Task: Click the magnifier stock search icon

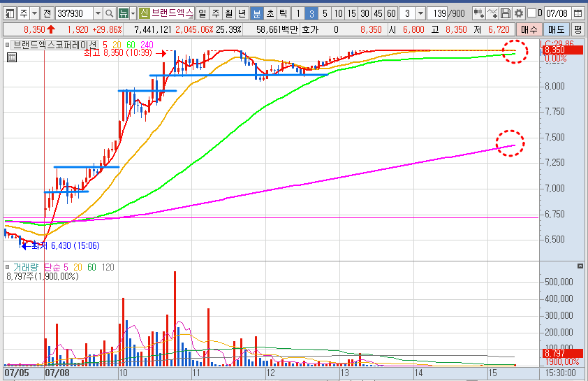Action: 109,14
